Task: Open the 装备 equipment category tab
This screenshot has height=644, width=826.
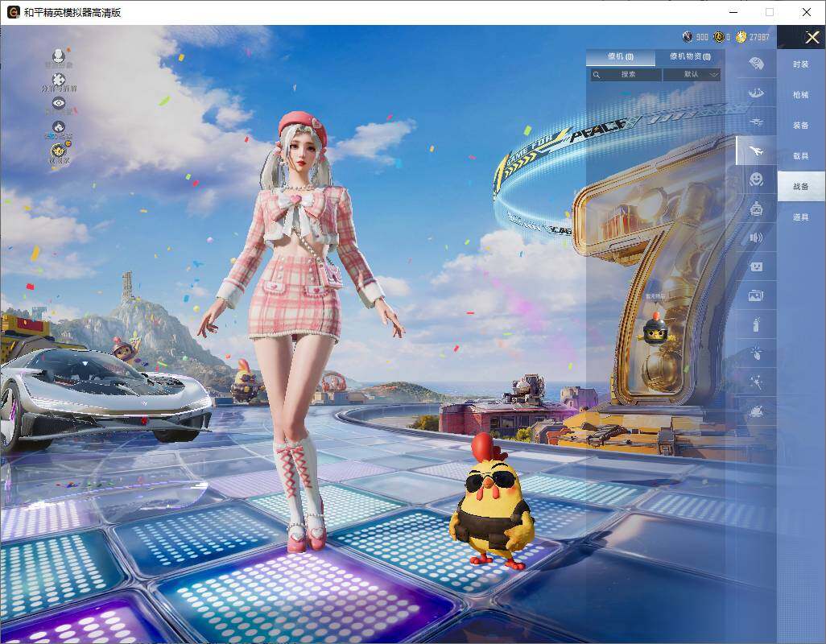Action: pos(801,126)
